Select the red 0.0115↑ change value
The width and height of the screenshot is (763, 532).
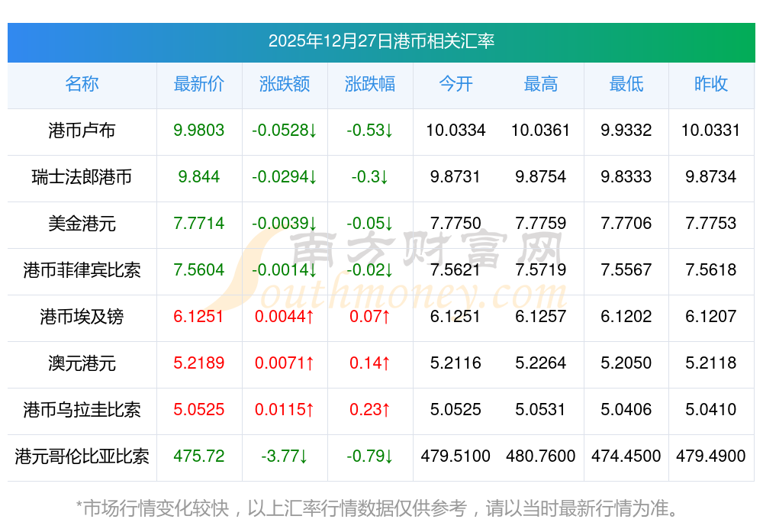(x=285, y=410)
